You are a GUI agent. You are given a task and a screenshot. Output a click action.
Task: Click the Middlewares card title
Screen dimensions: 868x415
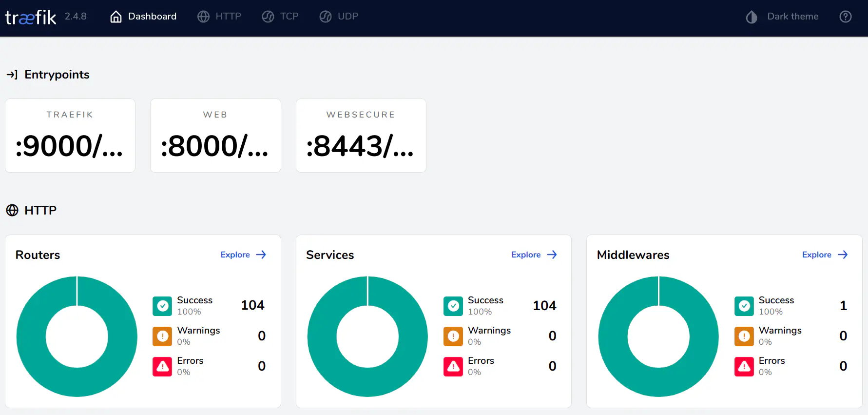(633, 255)
